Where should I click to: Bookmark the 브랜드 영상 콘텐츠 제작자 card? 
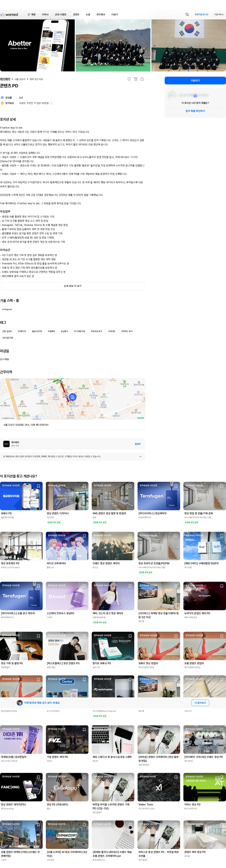[x=130, y=536]
